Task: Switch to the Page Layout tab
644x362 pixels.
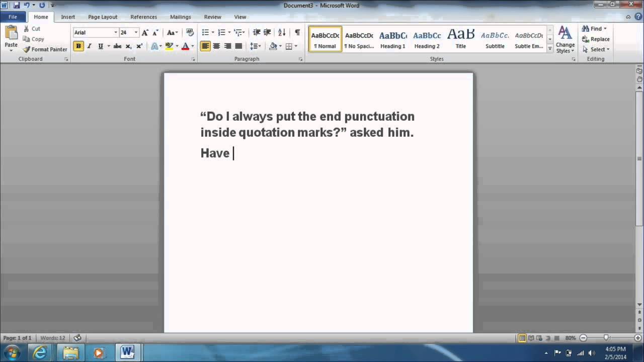Action: point(103,17)
